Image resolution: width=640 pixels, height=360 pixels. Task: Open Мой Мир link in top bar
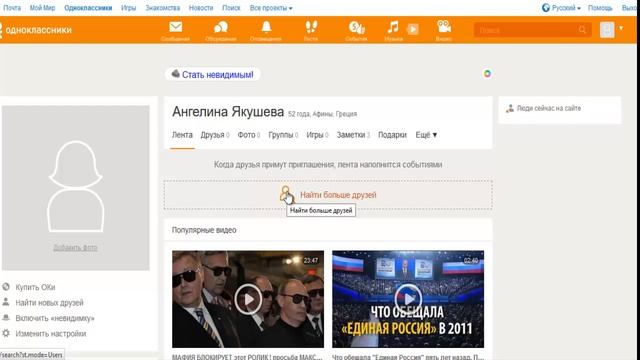[x=42, y=8]
